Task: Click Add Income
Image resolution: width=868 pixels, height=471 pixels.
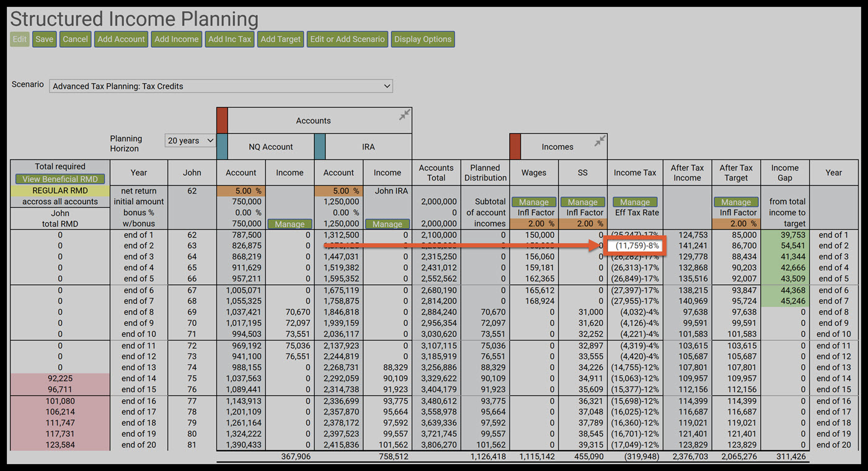Action: click(177, 39)
